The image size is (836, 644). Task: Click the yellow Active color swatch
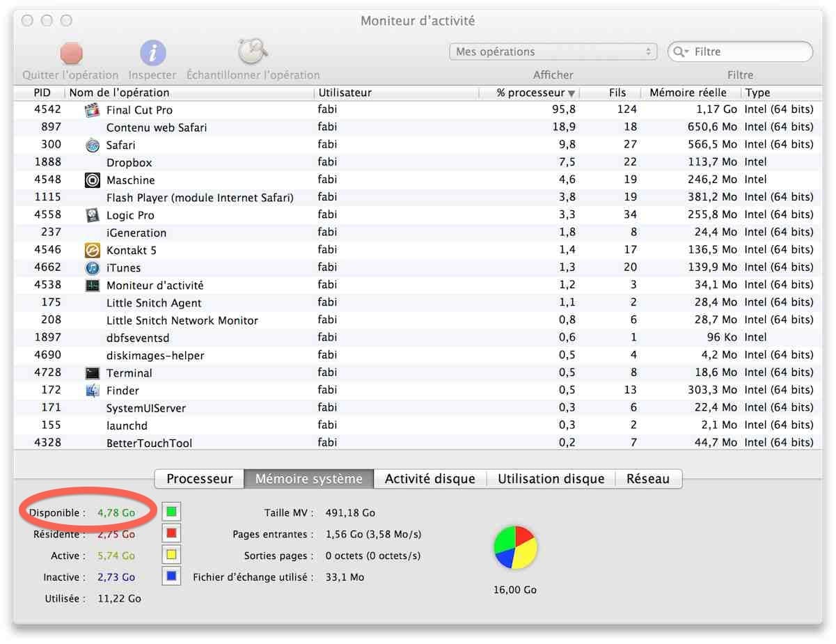[171, 556]
